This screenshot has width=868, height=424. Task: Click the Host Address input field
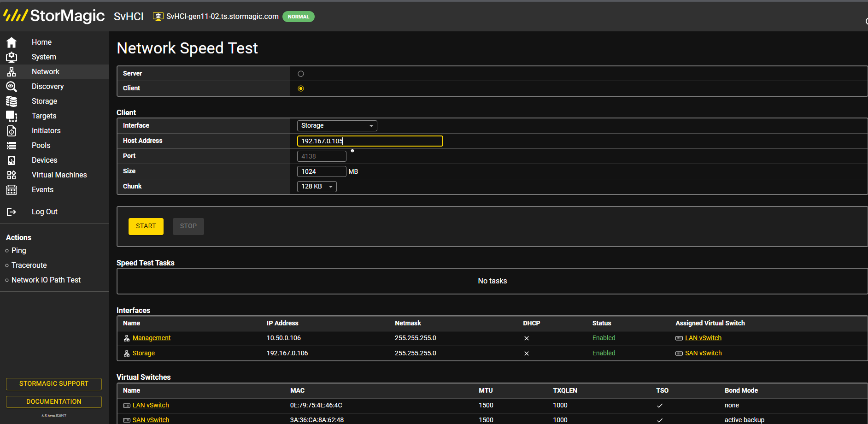tap(370, 141)
